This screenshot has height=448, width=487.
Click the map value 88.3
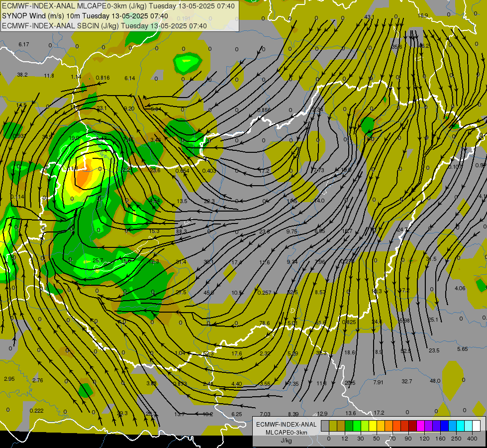[x=182, y=231]
